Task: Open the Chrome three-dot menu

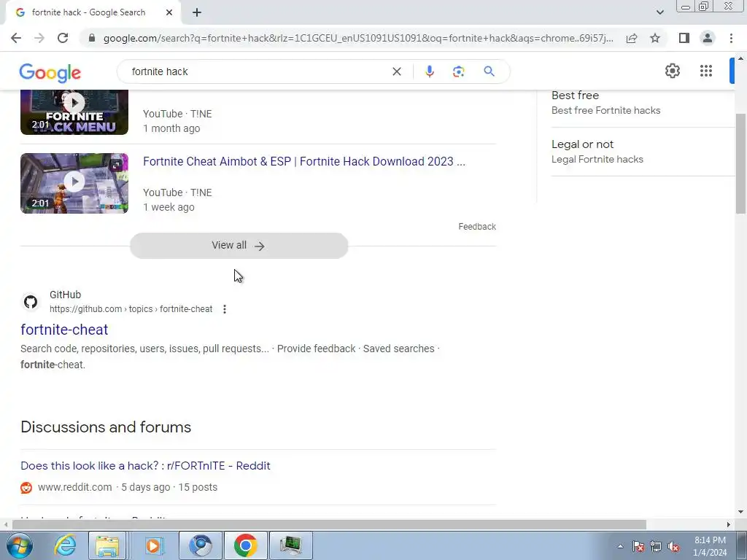Action: point(731,38)
